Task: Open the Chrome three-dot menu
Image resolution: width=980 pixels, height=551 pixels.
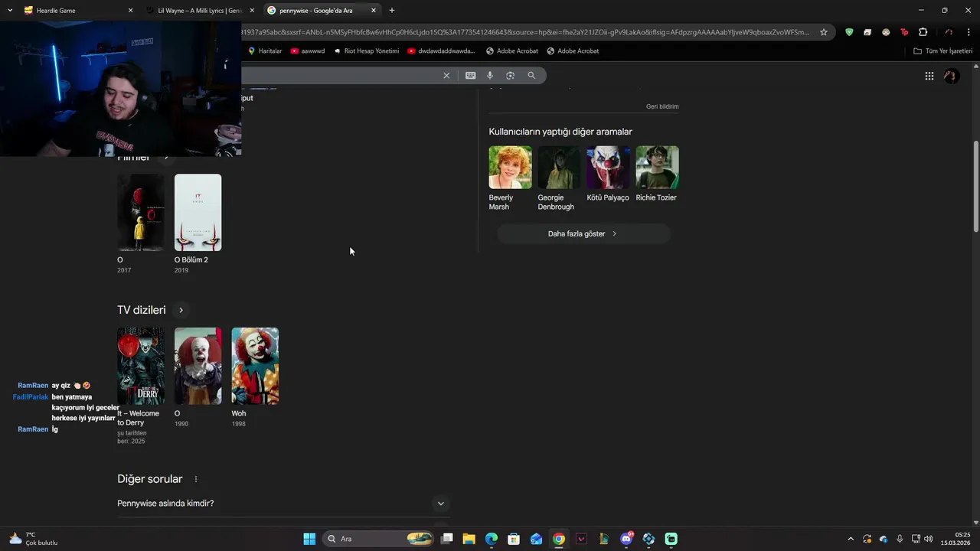Action: 969,32
